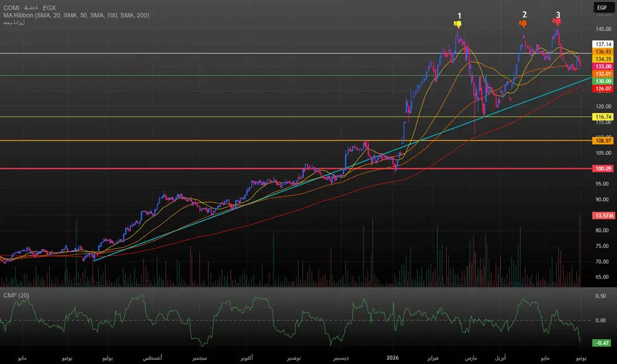Click the 130.00 green price label
617x364 pixels.
point(603,81)
